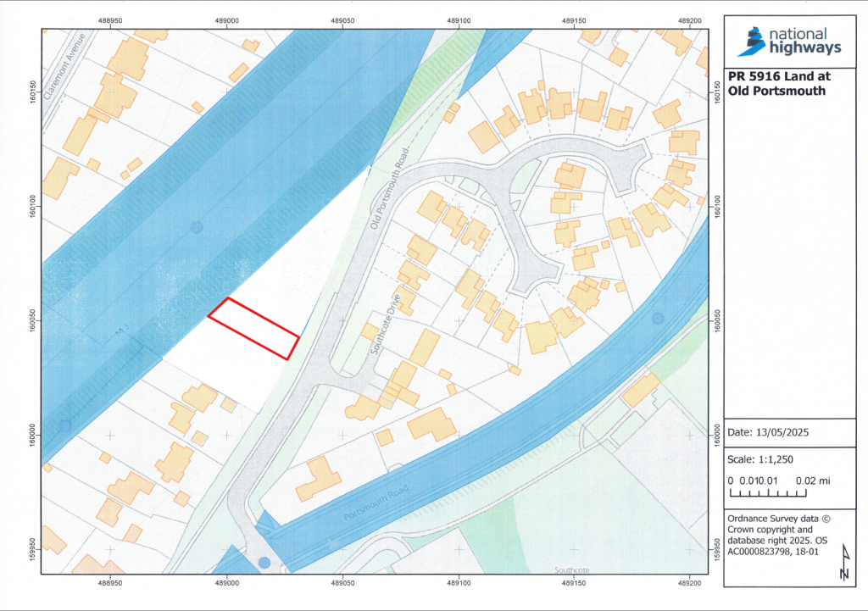This screenshot has width=868, height=611.
Task: Click the blue circle left of the red parcel
Action: 197,227
